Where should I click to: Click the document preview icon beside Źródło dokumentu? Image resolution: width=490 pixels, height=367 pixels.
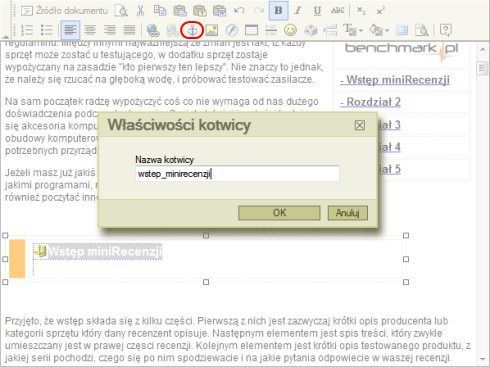coord(121,11)
